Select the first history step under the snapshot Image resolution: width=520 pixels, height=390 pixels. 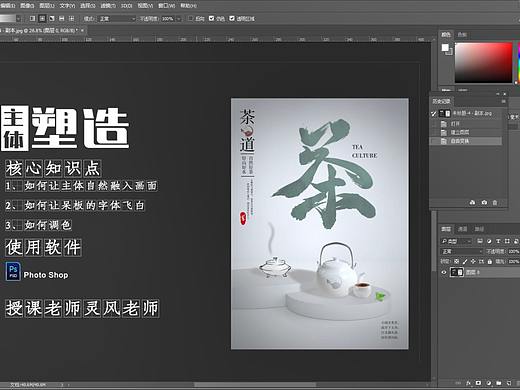pyautogui.click(x=467, y=124)
